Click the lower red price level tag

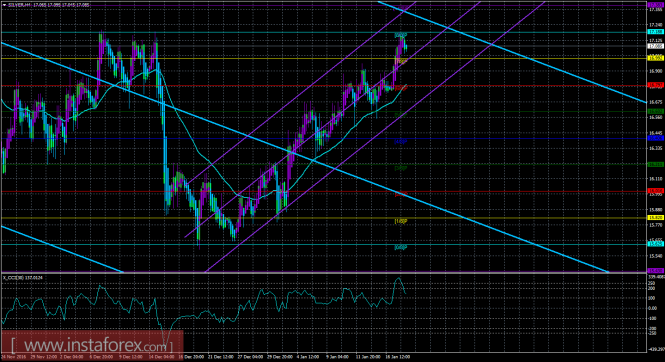click(x=656, y=191)
